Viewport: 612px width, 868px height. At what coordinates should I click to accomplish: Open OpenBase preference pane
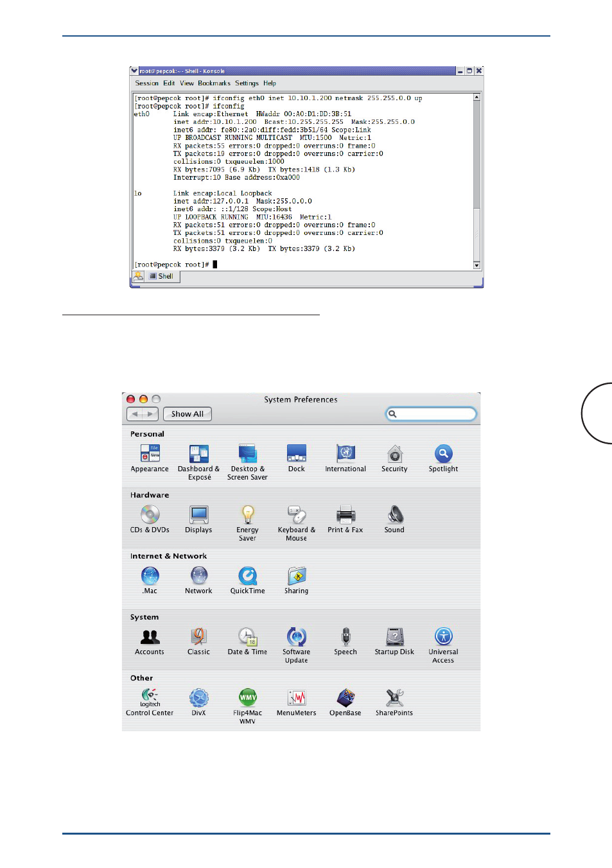[x=345, y=702]
